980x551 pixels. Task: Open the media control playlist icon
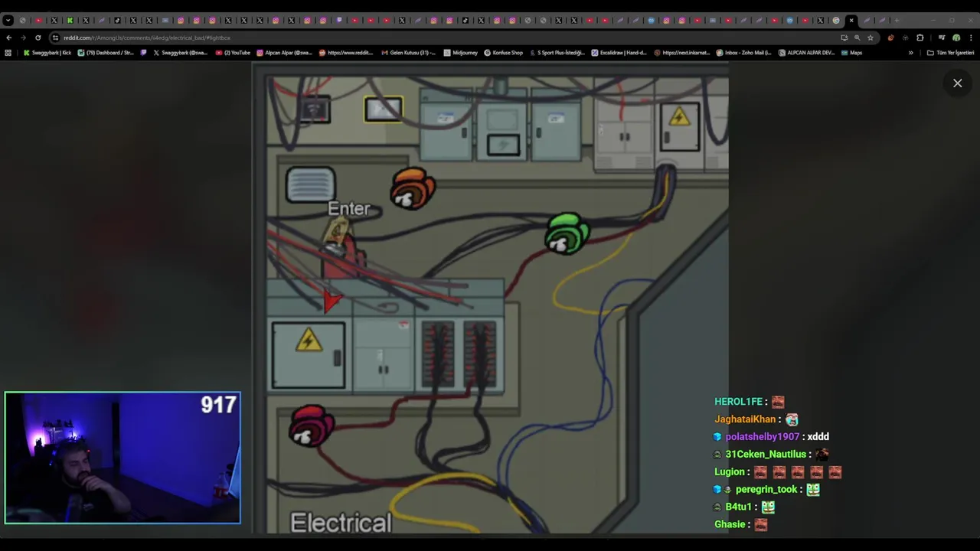pos(942,37)
